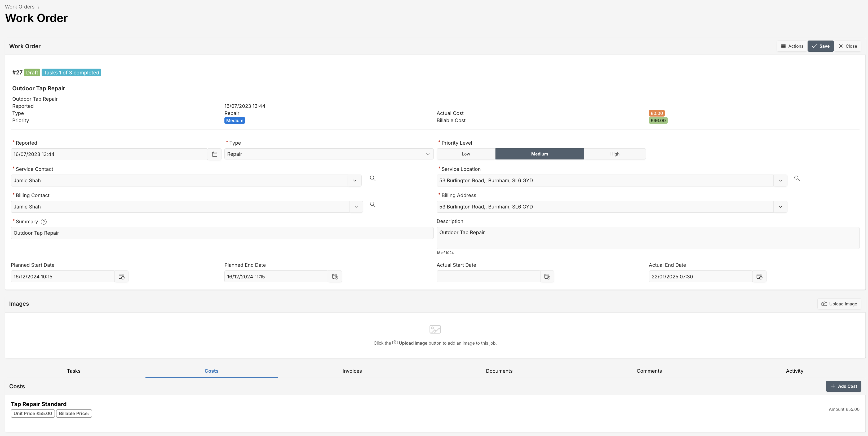
Task: Switch to the Tasks tab
Action: [73, 371]
